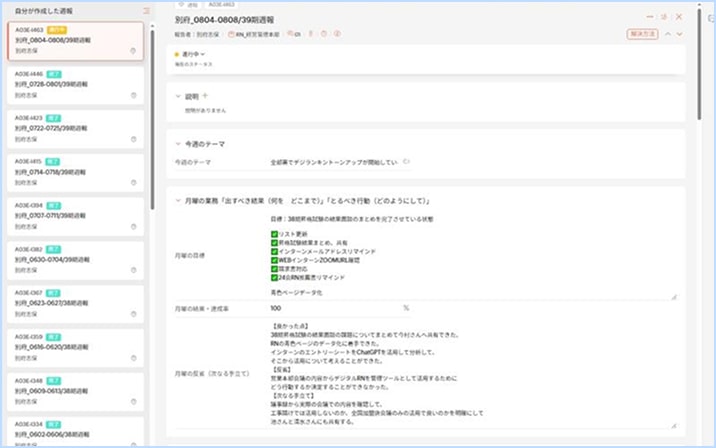Collapse the 月曜の業務 section

point(178,201)
